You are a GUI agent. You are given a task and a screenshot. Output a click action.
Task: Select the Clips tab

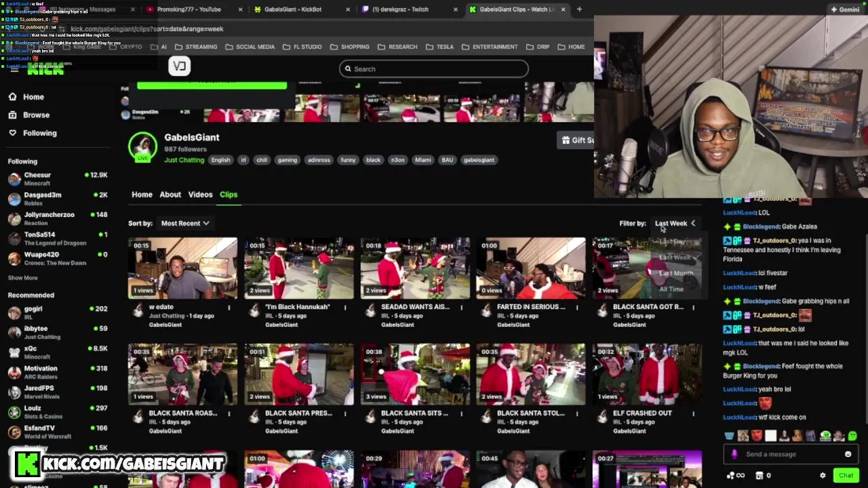point(229,195)
